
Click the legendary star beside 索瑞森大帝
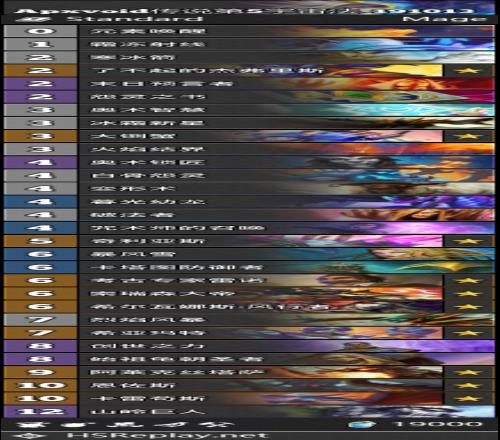coord(468,294)
